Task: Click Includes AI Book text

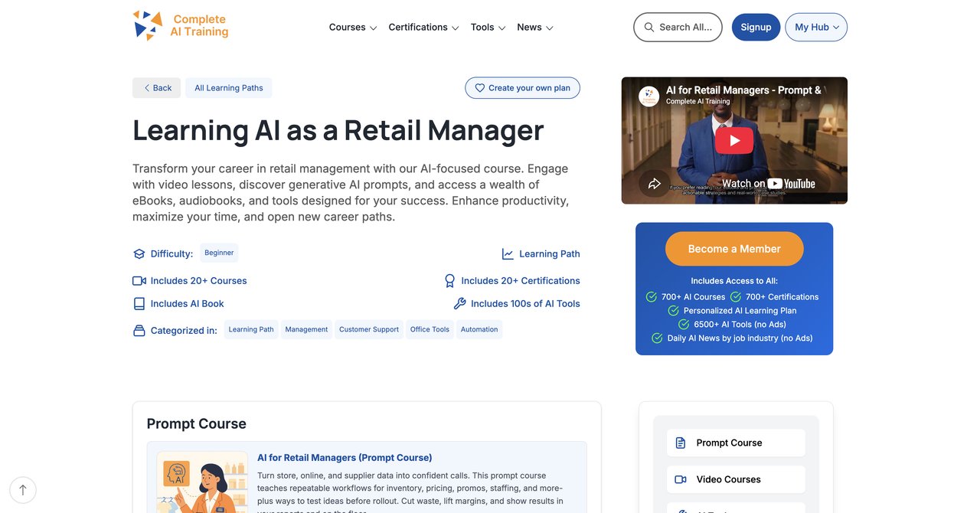Action: coord(188,304)
